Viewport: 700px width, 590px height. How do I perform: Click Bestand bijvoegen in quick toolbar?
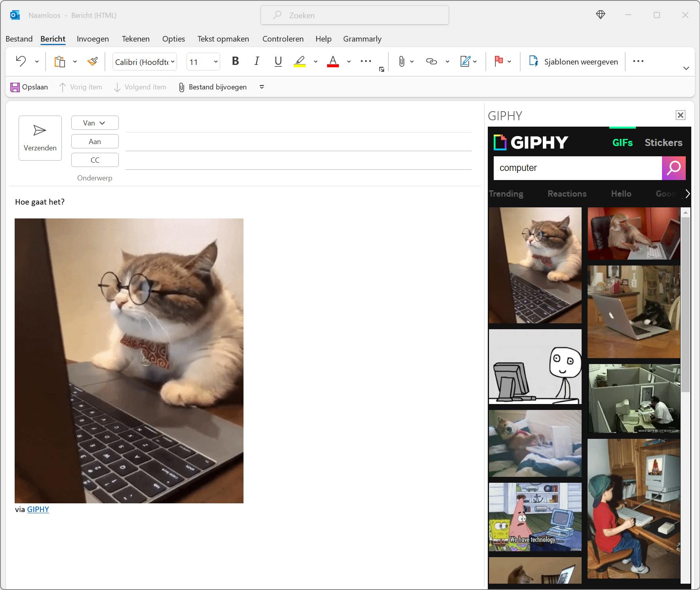pyautogui.click(x=213, y=87)
